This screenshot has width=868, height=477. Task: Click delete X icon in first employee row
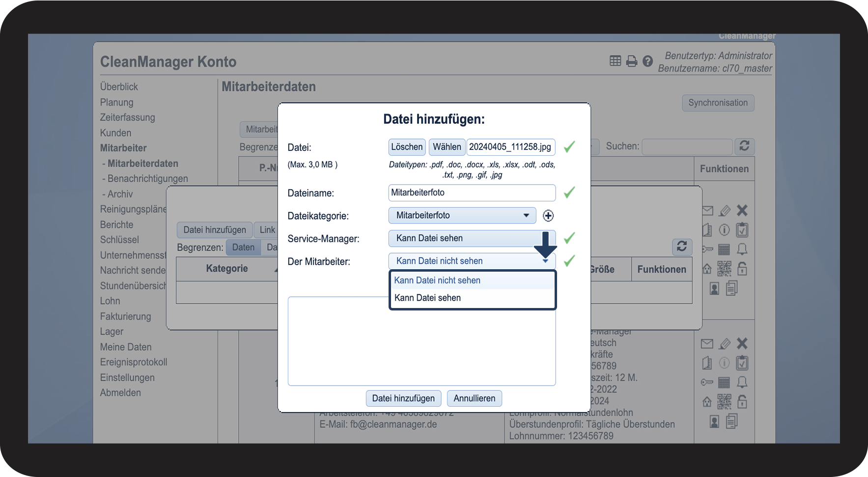pyautogui.click(x=742, y=211)
